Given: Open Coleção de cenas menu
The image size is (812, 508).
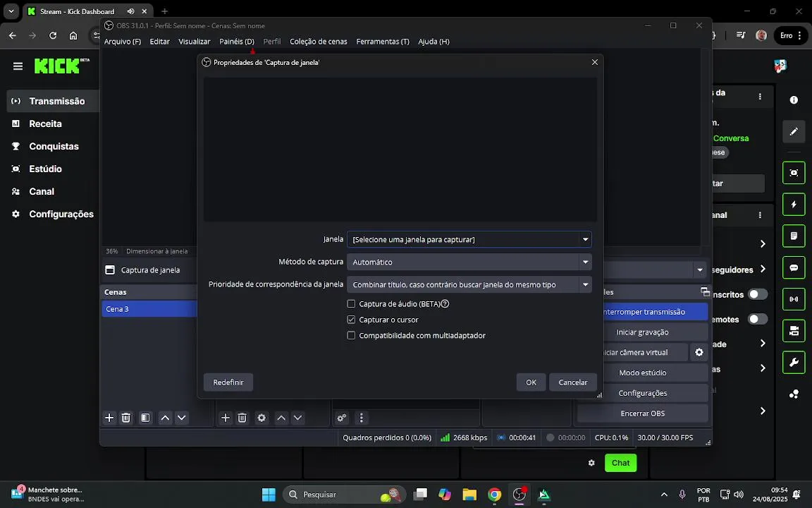Looking at the screenshot, I should tap(319, 42).
